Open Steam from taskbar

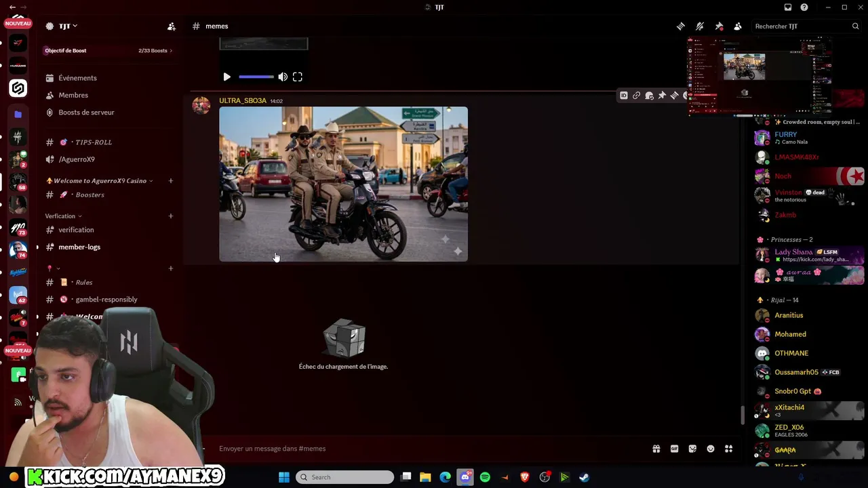[584, 477]
